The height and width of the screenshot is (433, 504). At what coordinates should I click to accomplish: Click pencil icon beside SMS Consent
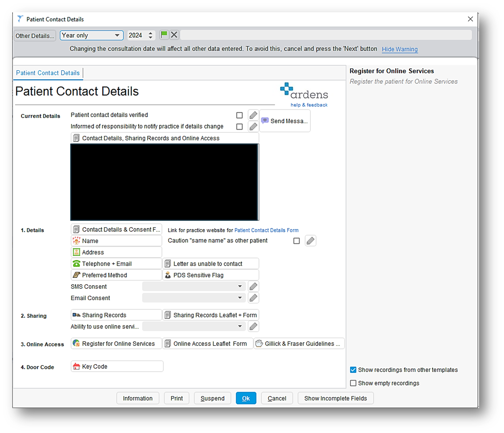(253, 286)
